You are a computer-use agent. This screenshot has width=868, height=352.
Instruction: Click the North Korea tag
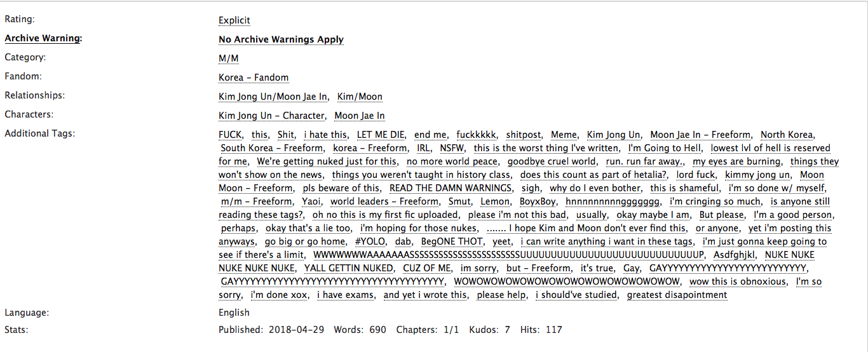(787, 135)
